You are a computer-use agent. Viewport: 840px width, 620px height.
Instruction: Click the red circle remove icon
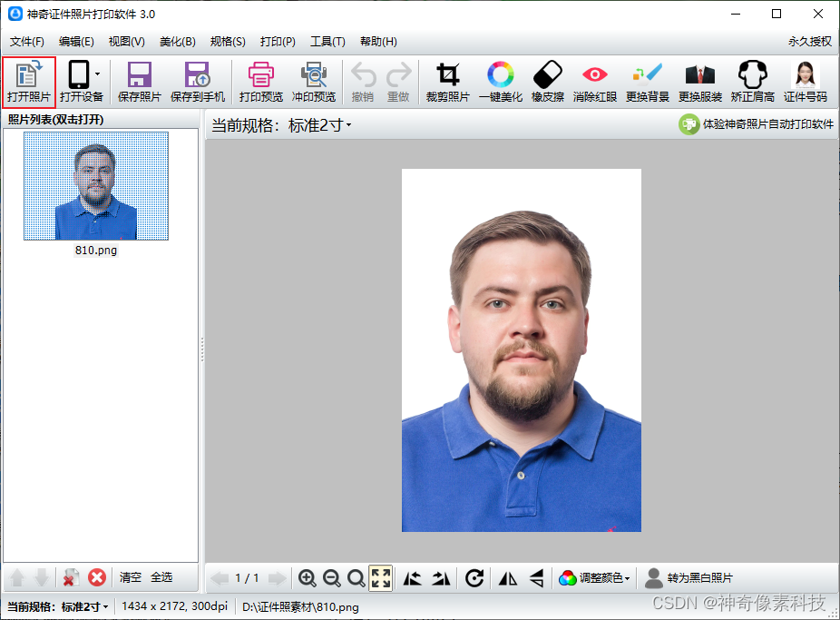[x=97, y=577]
